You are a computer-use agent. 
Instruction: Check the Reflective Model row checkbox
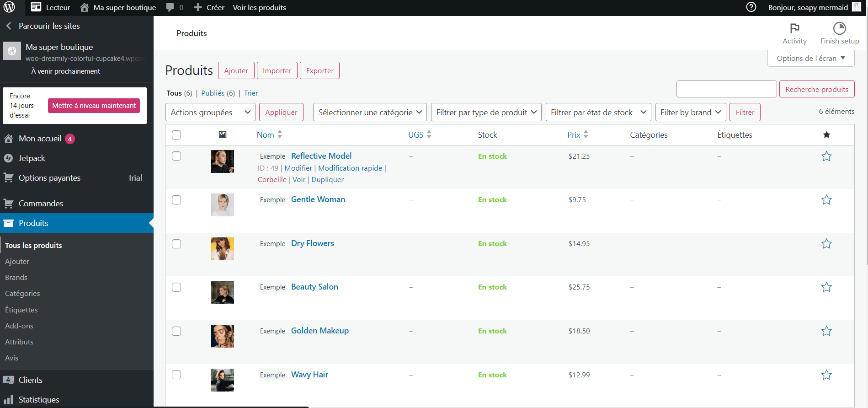[x=176, y=156]
